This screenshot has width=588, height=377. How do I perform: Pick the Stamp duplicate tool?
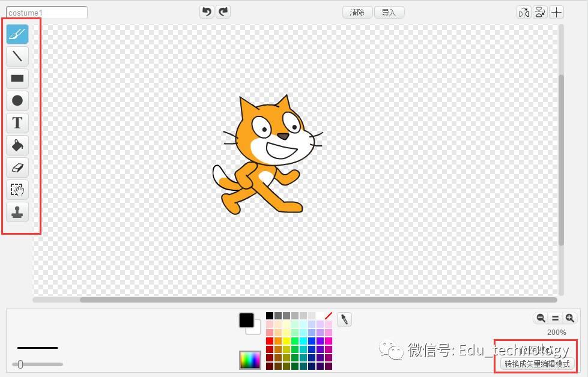[17, 212]
